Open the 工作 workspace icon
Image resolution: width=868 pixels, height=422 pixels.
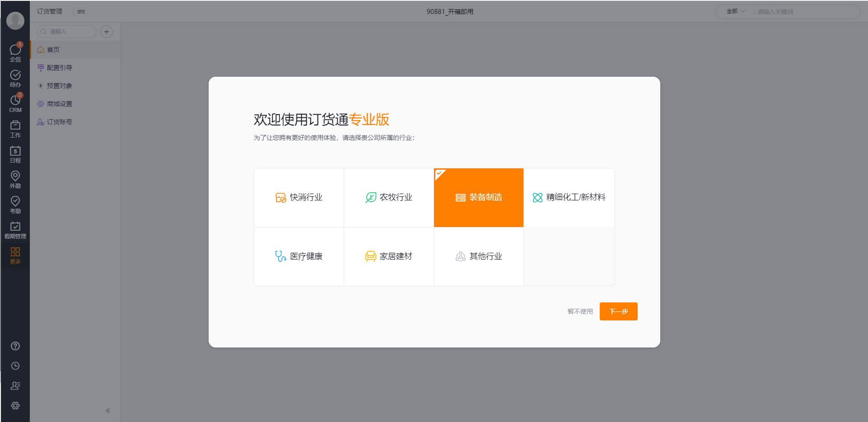[15, 127]
